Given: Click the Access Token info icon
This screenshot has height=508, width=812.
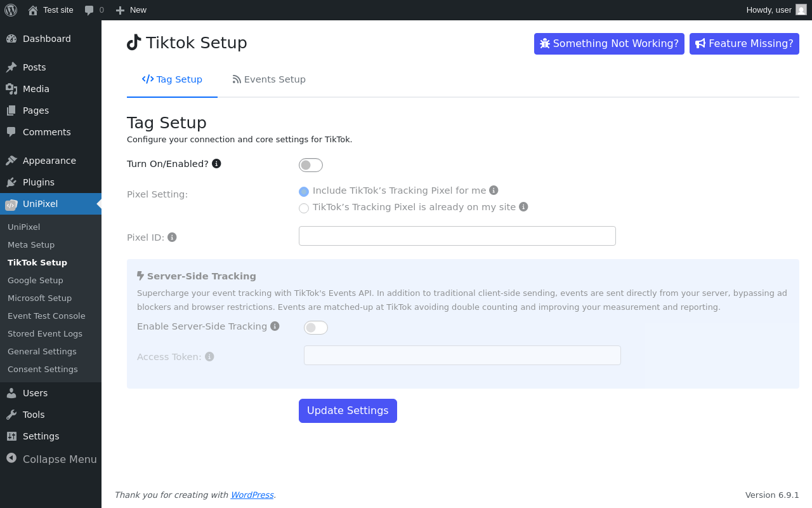Looking at the screenshot, I should (x=209, y=356).
